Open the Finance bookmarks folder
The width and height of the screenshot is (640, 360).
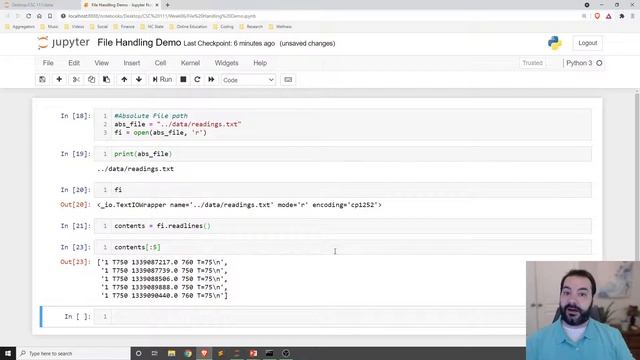point(124,27)
